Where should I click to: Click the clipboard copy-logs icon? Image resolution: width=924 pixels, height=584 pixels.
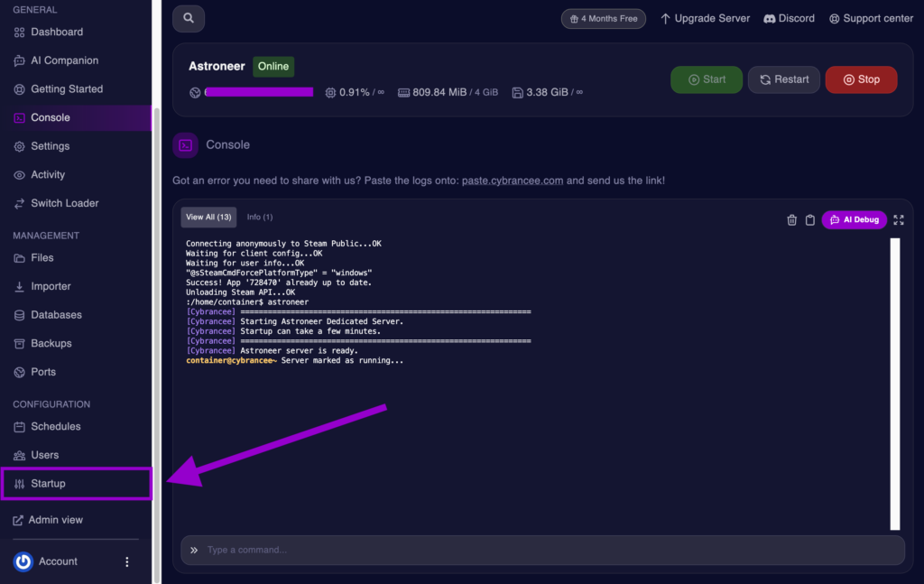(x=810, y=220)
